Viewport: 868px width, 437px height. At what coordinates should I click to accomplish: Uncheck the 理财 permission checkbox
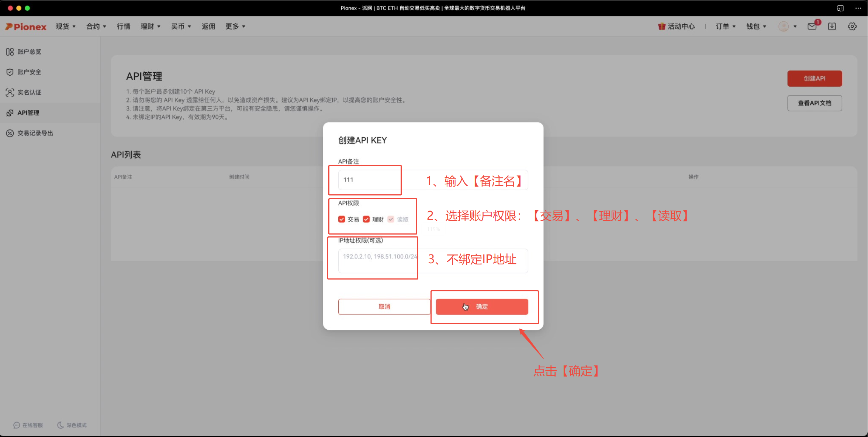(x=366, y=219)
